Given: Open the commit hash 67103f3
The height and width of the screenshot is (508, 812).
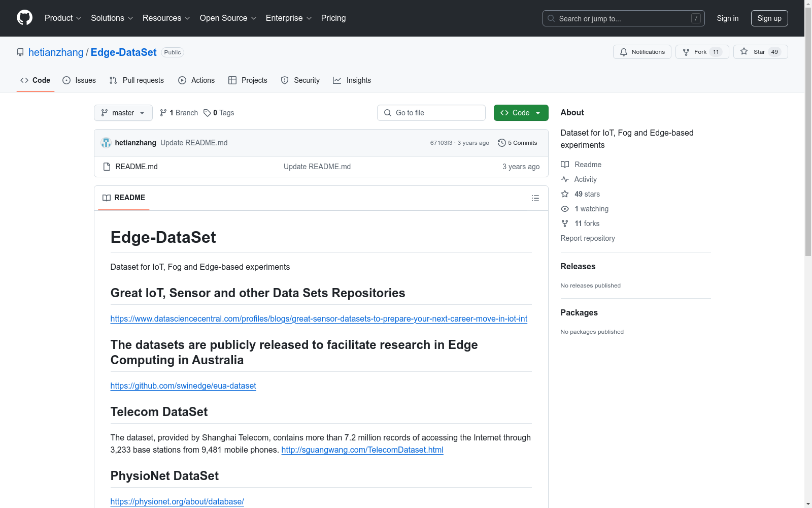Looking at the screenshot, I should (441, 143).
